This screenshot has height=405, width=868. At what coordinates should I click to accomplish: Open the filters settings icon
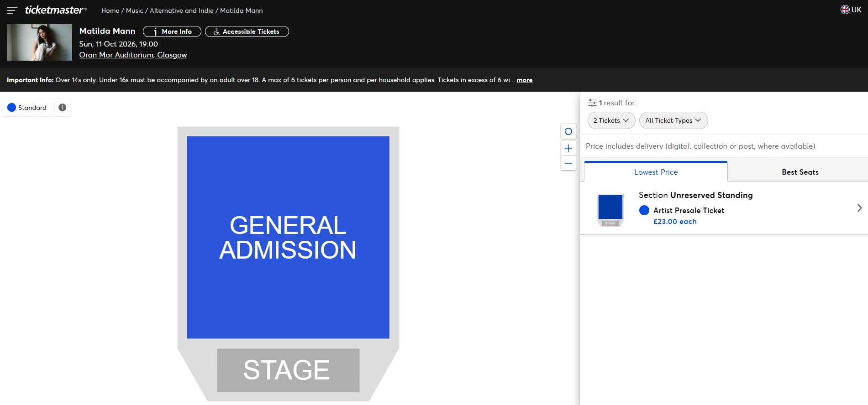click(592, 103)
